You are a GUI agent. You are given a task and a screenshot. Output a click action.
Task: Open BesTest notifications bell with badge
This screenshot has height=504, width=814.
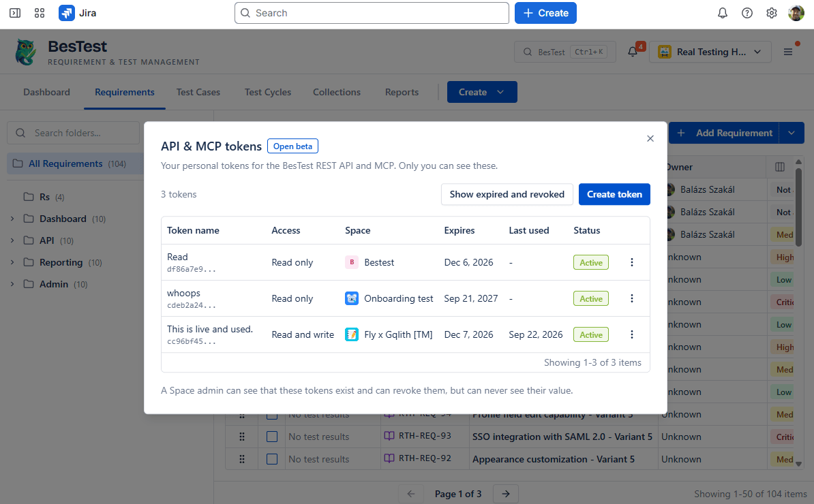tap(633, 51)
